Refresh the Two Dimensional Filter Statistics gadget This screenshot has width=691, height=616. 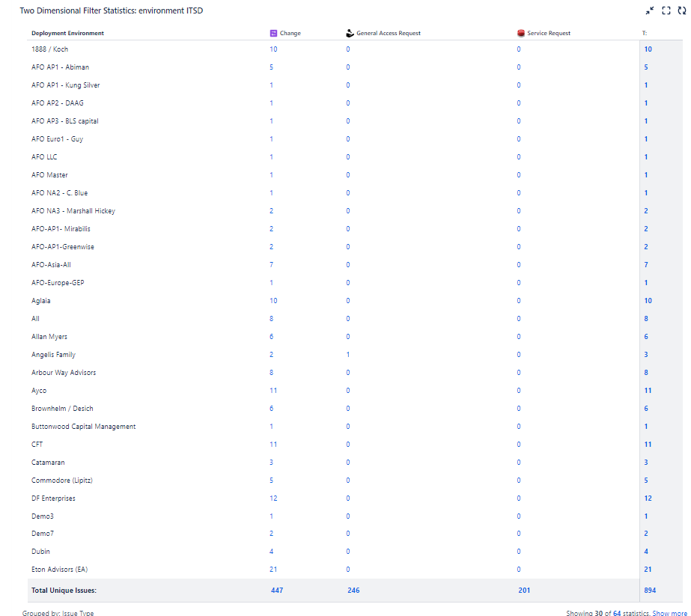(681, 10)
